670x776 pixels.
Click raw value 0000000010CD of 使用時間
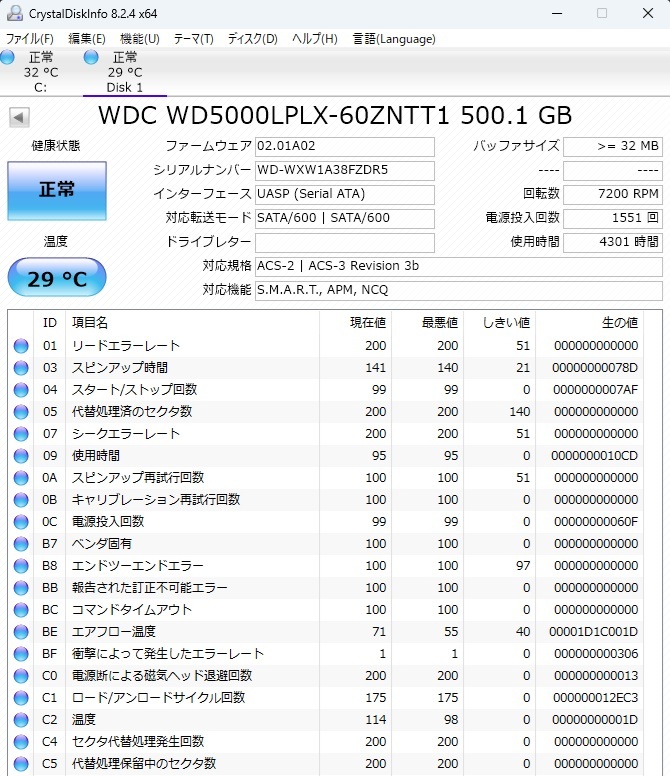tap(594, 456)
